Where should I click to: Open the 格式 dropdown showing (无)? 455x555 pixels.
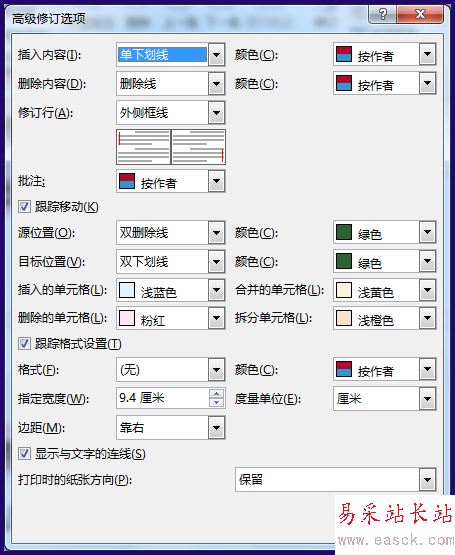pos(171,370)
